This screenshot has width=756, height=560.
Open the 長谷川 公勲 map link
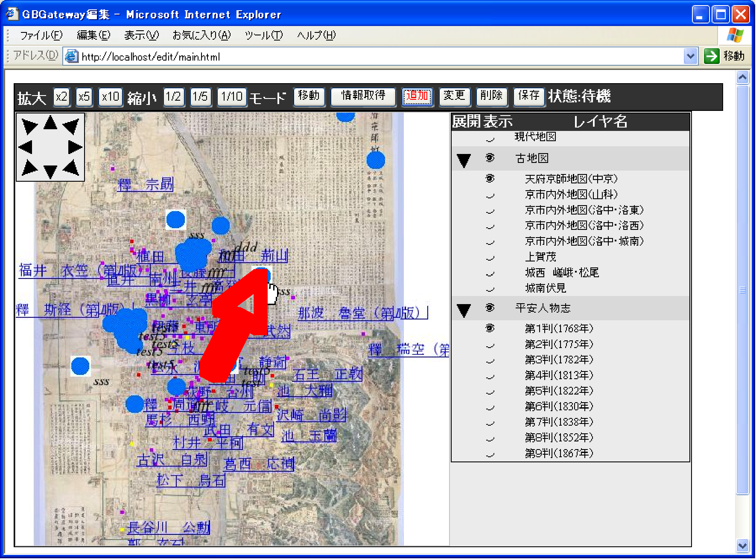169,527
